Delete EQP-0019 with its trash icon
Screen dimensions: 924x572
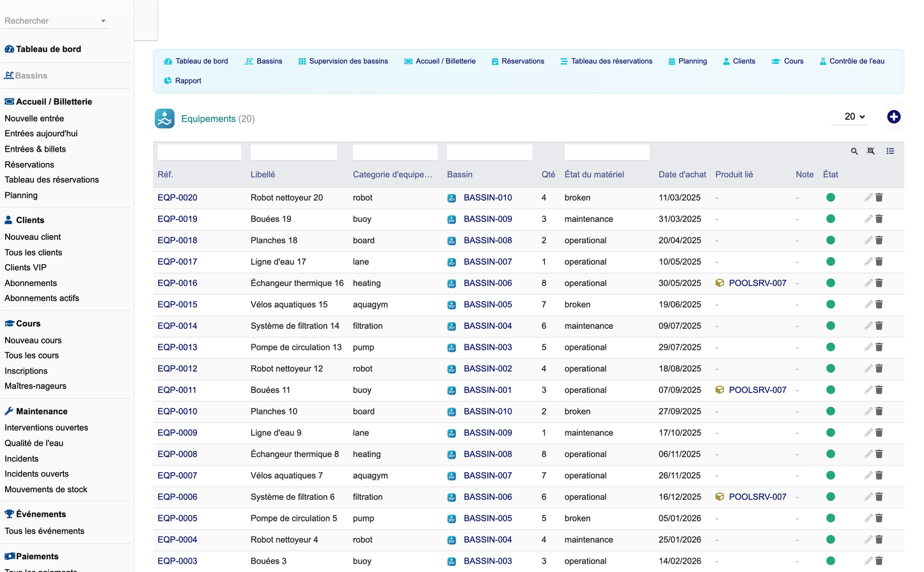click(x=879, y=219)
